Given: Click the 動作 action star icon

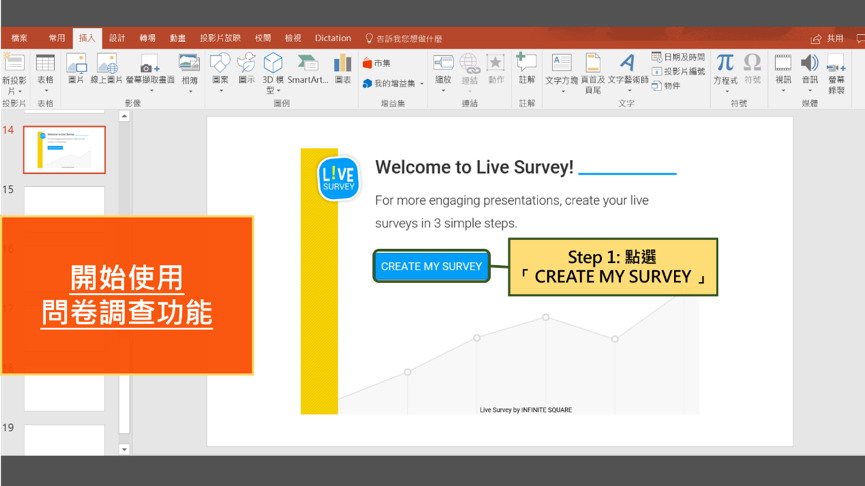Looking at the screenshot, I should 495,63.
